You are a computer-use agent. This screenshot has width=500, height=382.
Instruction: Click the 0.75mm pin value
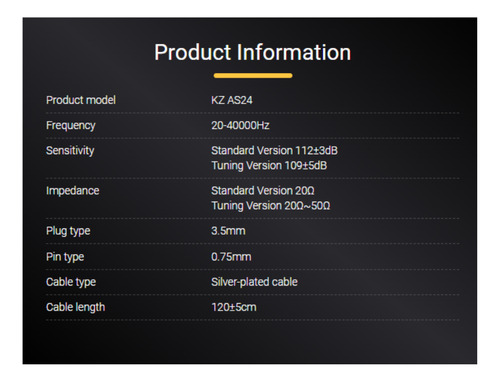(x=231, y=257)
